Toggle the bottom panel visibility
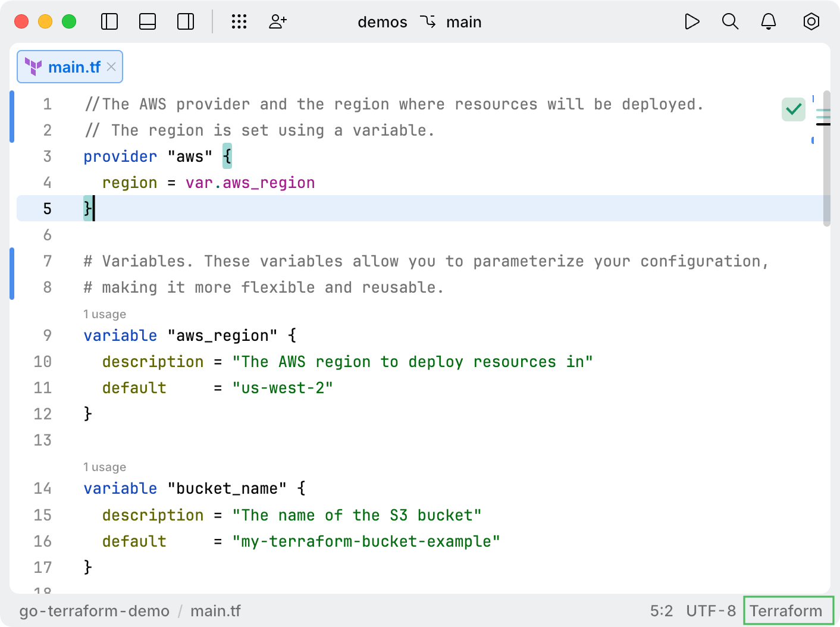 pyautogui.click(x=148, y=21)
